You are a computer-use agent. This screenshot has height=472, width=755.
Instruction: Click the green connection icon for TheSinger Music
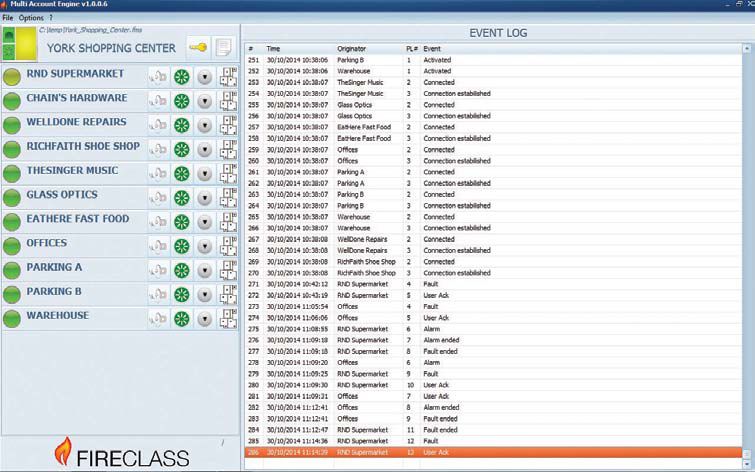point(182,173)
